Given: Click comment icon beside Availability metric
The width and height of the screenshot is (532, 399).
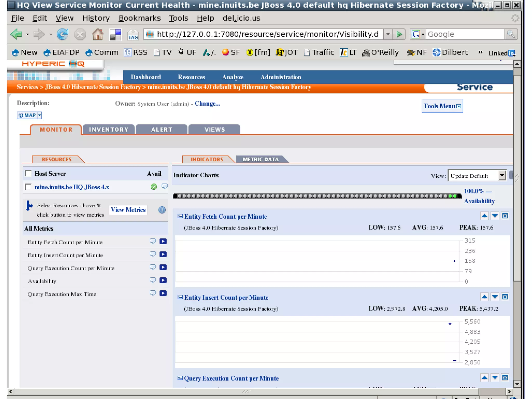Looking at the screenshot, I should coord(153,280).
